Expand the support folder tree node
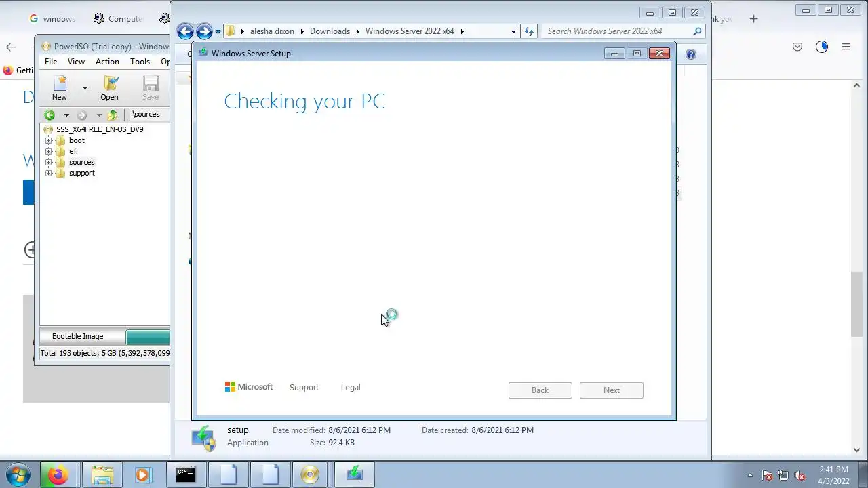This screenshot has width=868, height=488. click(48, 173)
